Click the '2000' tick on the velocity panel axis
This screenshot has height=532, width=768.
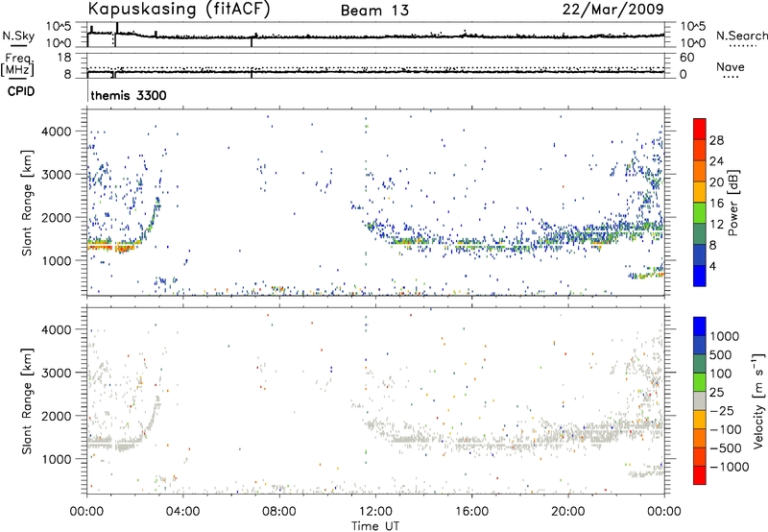(x=57, y=416)
